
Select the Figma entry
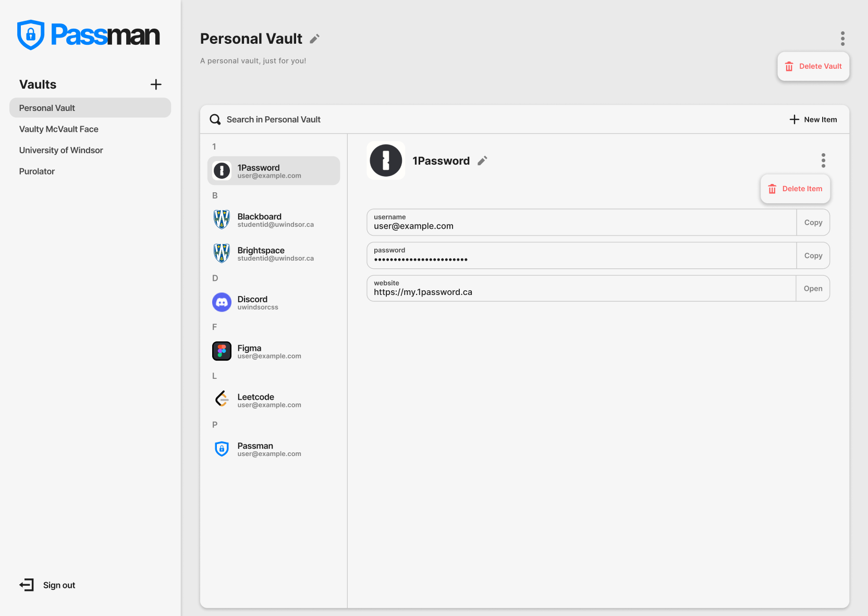click(x=274, y=351)
